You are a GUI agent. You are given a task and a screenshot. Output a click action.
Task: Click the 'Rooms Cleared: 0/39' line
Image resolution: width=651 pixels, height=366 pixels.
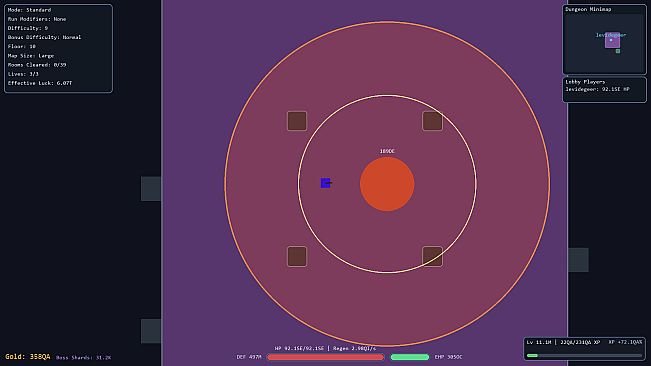click(x=37, y=65)
